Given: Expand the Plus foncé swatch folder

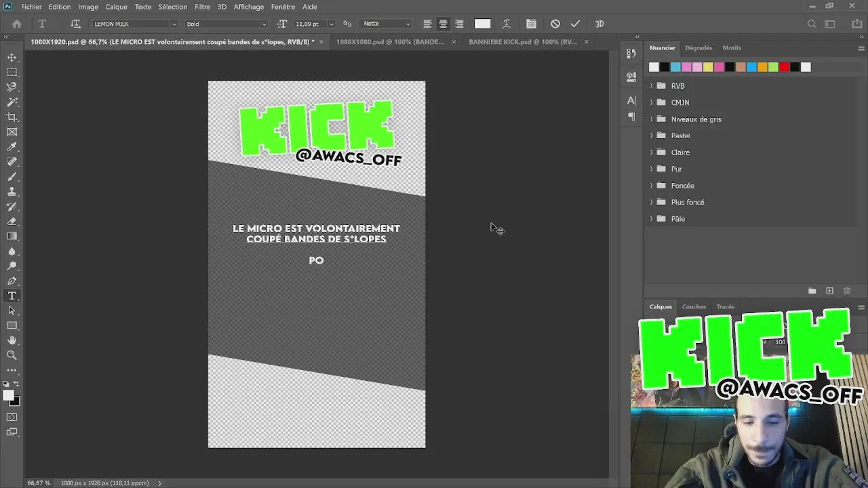Looking at the screenshot, I should [x=652, y=202].
